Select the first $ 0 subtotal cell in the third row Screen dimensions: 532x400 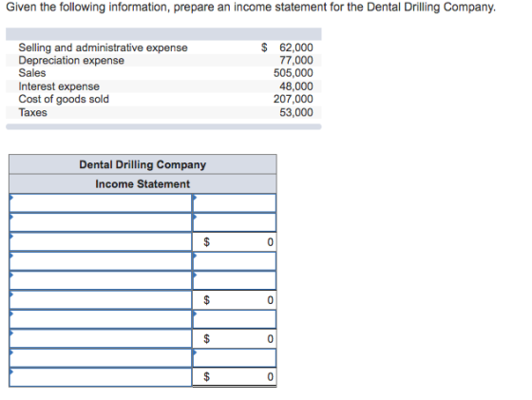(x=235, y=242)
